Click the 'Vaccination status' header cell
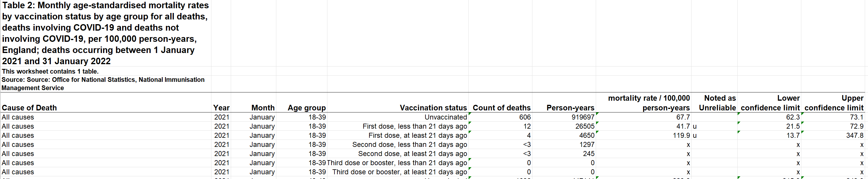The height and width of the screenshot is (179, 868). [x=433, y=108]
